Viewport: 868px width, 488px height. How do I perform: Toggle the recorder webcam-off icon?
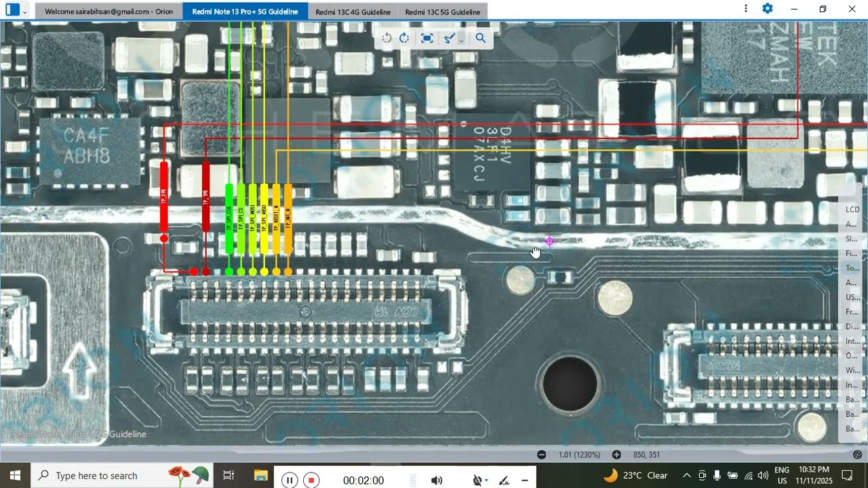coord(479,481)
